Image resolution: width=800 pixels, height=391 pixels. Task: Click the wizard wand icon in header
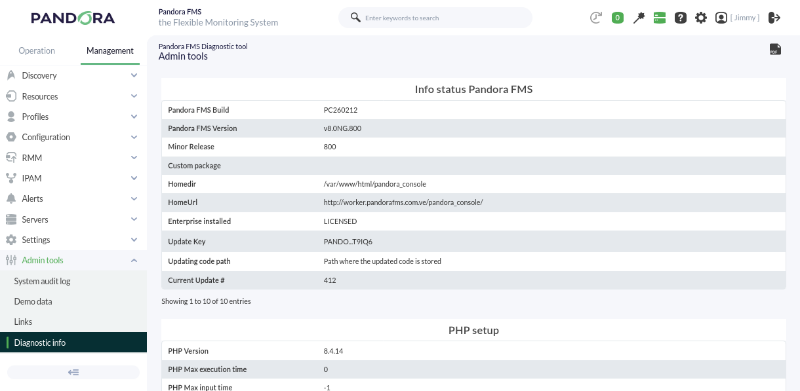coord(638,18)
